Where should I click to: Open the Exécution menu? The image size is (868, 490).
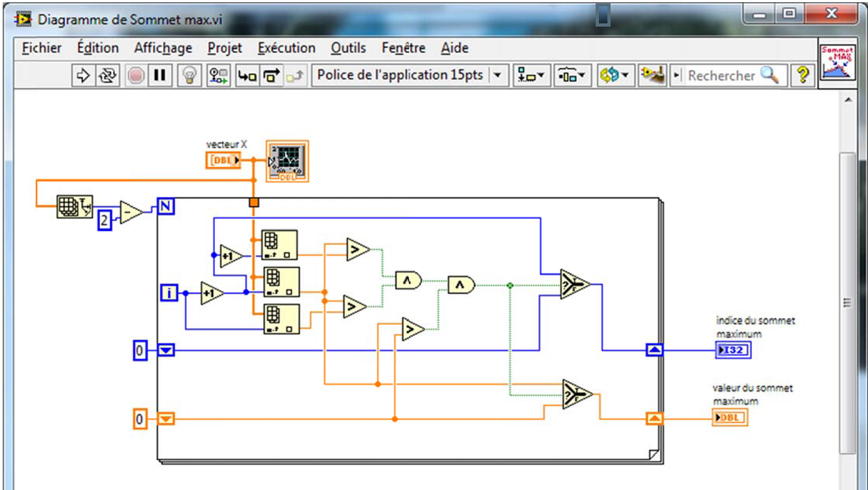point(286,48)
